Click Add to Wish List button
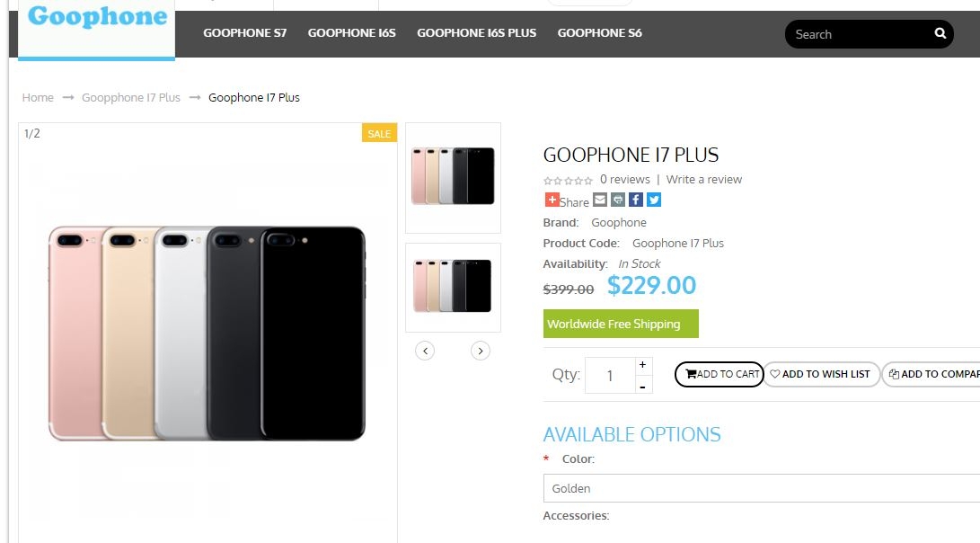Viewport: 980px width, 543px height. [x=821, y=374]
